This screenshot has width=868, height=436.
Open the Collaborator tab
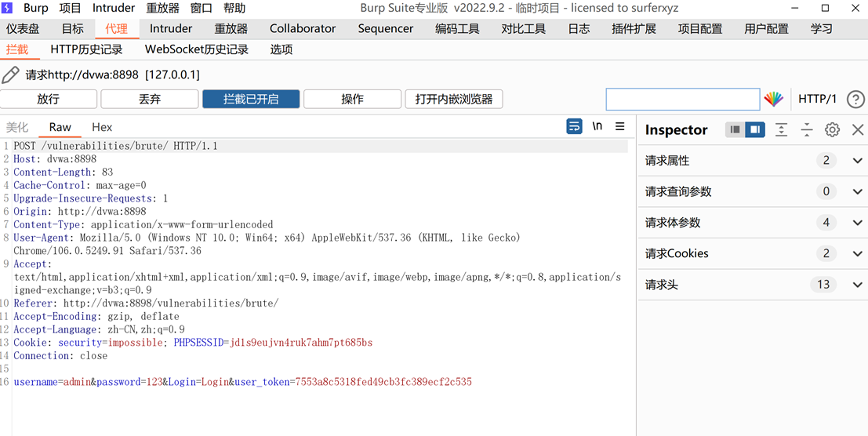click(303, 29)
